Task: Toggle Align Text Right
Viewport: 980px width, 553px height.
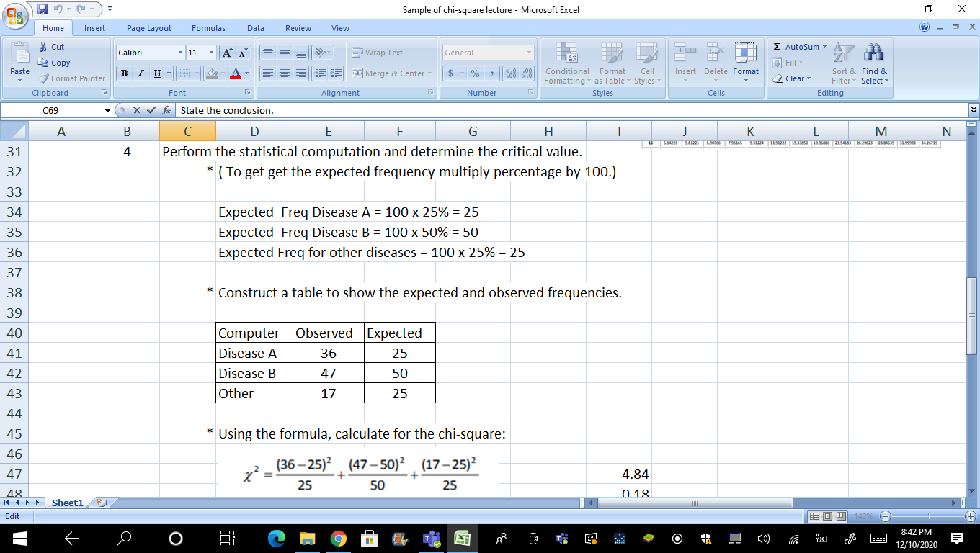Action: click(x=301, y=73)
